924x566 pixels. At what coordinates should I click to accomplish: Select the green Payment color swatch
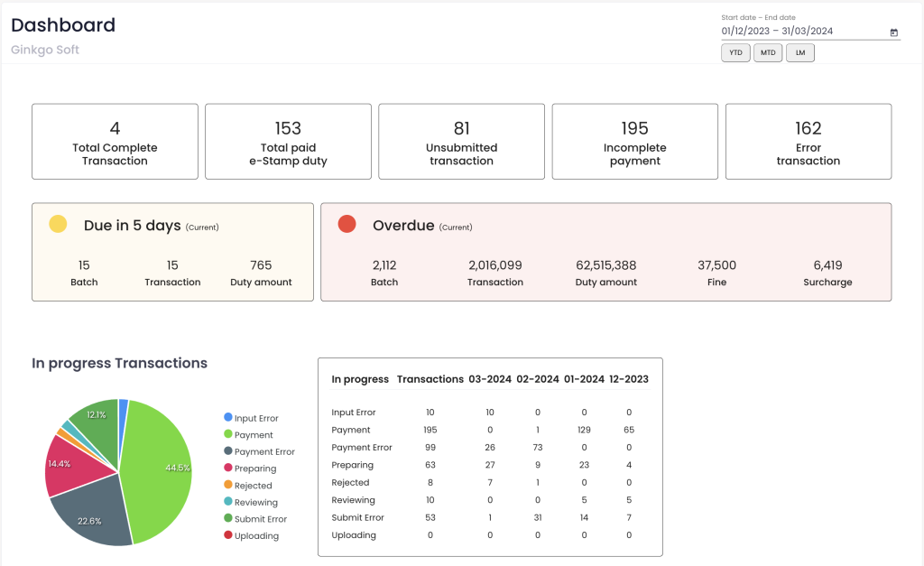[229, 434]
